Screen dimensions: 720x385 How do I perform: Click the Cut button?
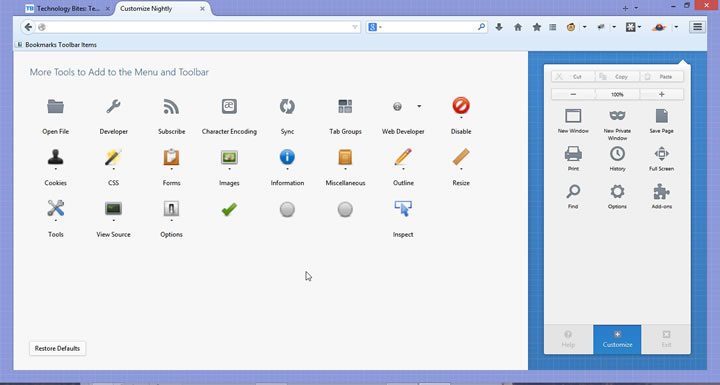pyautogui.click(x=573, y=77)
